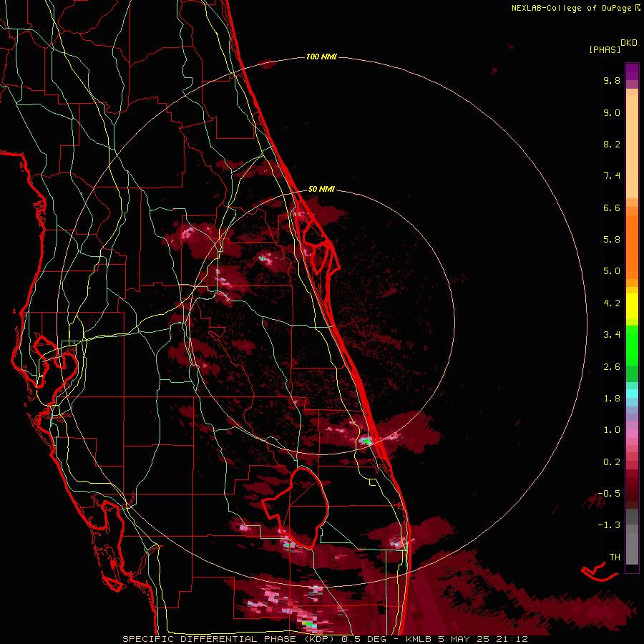This screenshot has height=644, width=644.
Task: Click the 0.2 value on the color scale
Action: [x=612, y=462]
